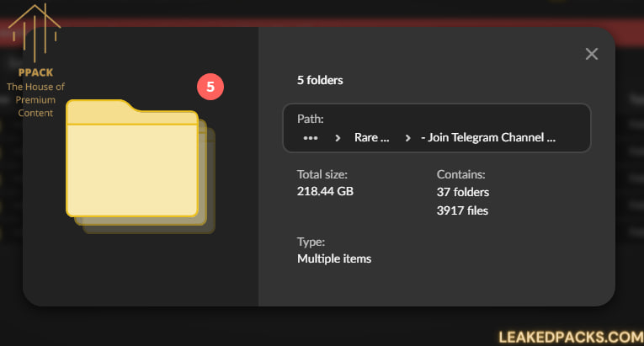Click the 'Multiple items' type value
The image size is (644, 346).
(x=334, y=258)
